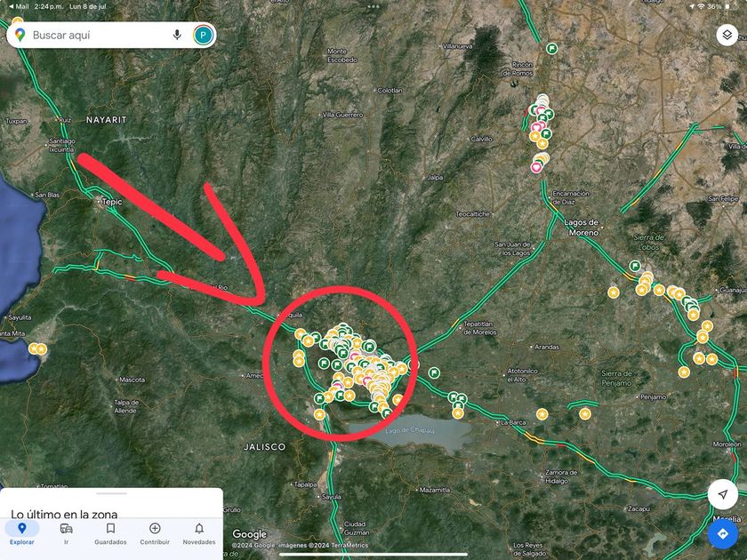Click the Colotlán town label

point(390,90)
